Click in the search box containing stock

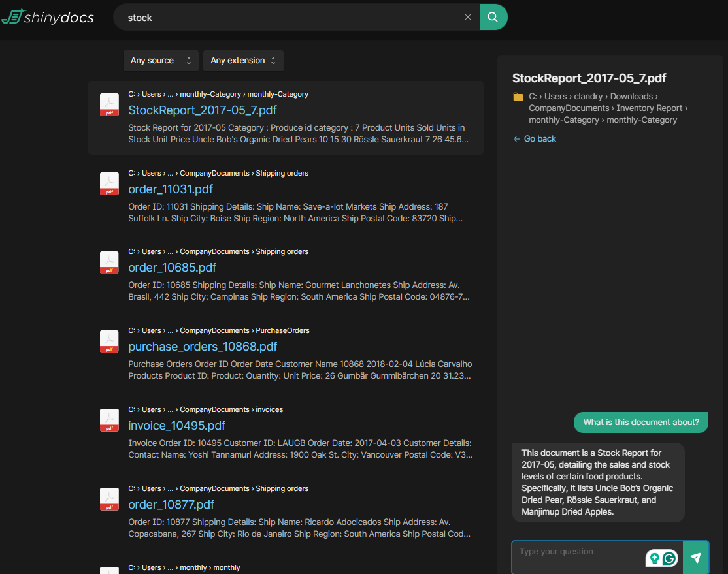(288, 18)
